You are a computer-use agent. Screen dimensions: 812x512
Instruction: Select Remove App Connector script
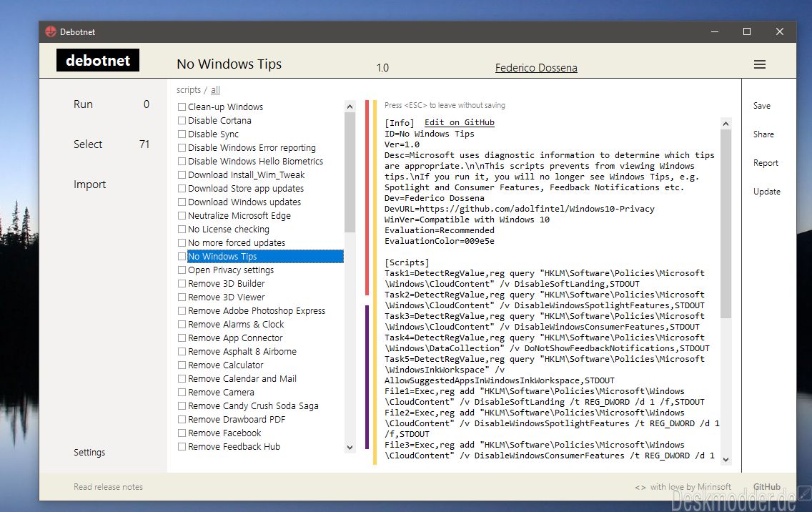coord(236,338)
